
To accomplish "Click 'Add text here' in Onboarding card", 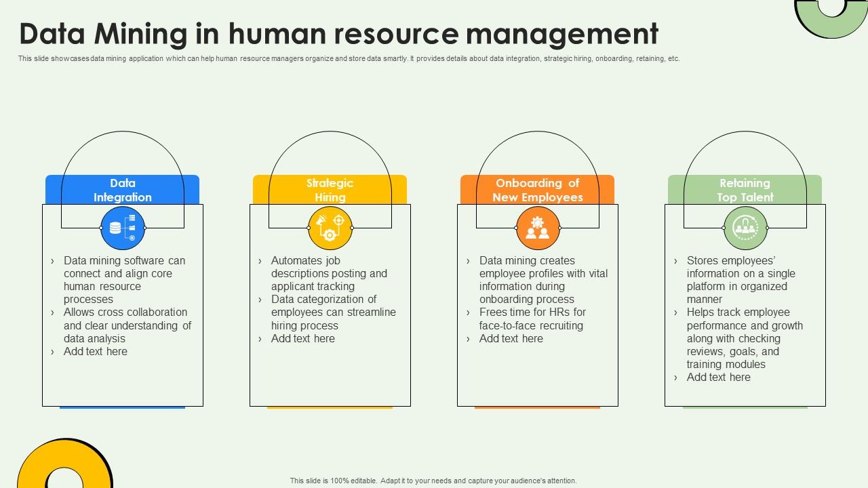I will point(511,338).
